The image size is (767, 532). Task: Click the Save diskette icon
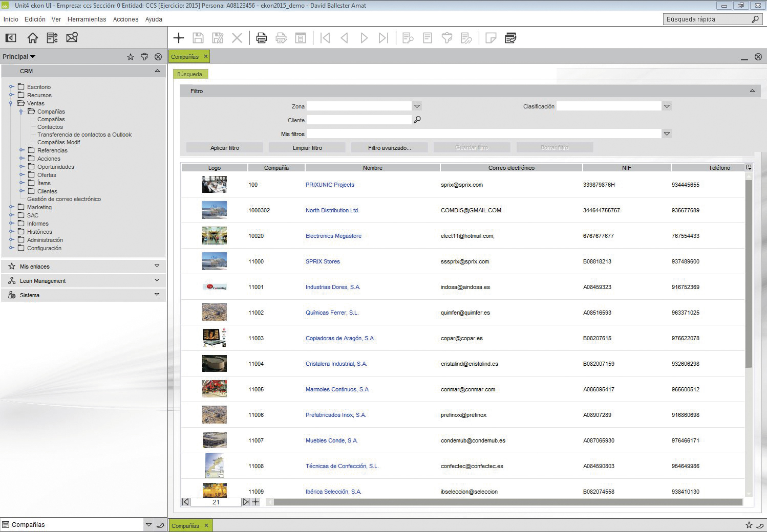pyautogui.click(x=198, y=38)
